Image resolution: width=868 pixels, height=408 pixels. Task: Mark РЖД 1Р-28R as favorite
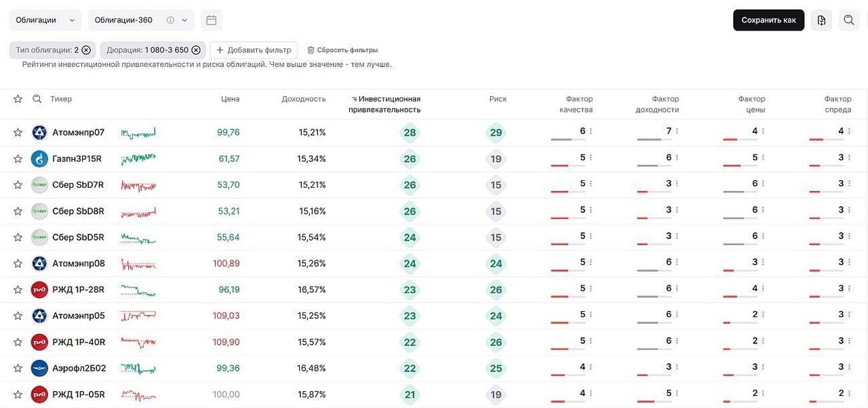(18, 290)
